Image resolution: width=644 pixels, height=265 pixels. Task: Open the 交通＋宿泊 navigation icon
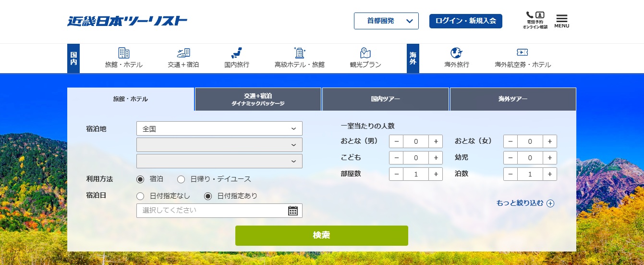coord(183,53)
